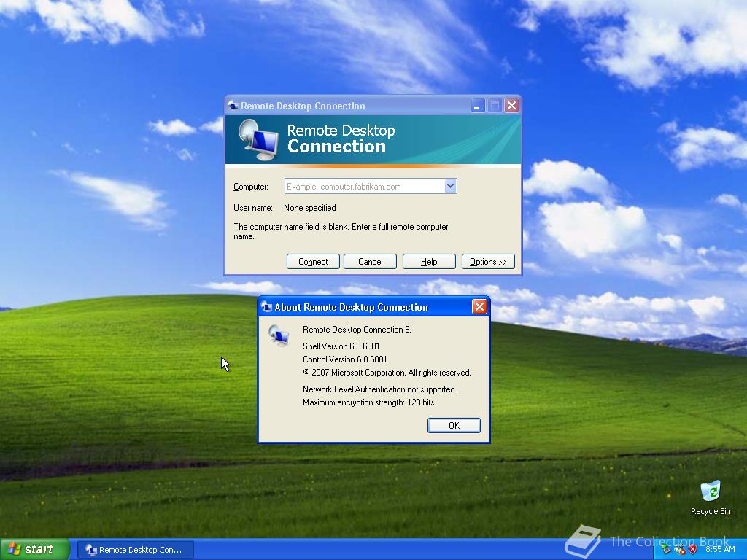This screenshot has height=560, width=747.
Task: Click the Microsoft Corporation copyright line
Action: [x=387, y=373]
